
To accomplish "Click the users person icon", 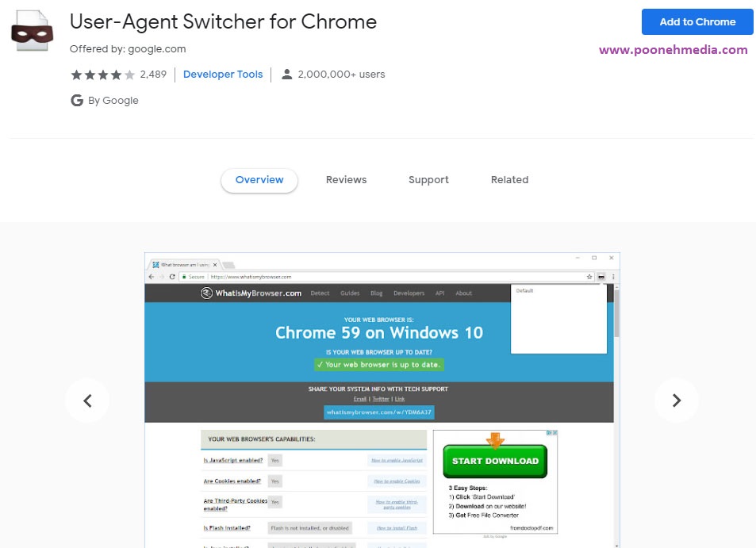I will pos(287,75).
